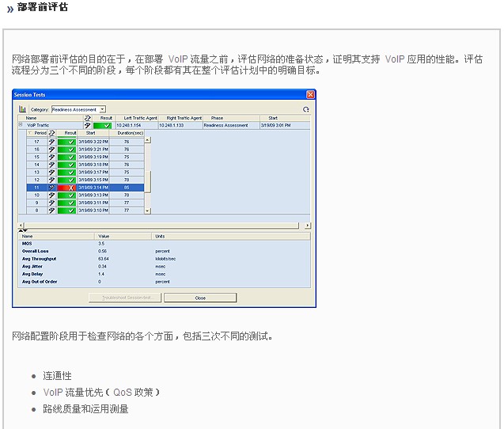Screen dimensions: 504x429
Task: Collapse the VoIP Traffic row expander
Action: pyautogui.click(x=21, y=125)
